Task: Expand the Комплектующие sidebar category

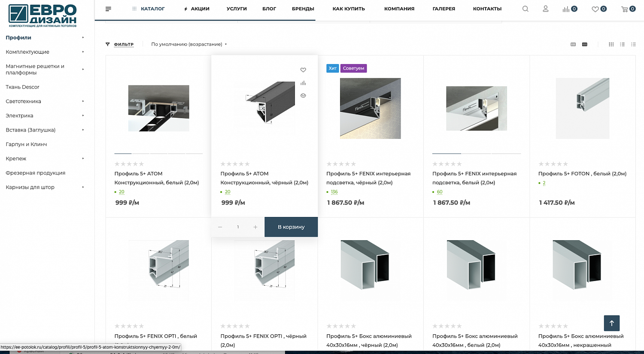Action: (83, 52)
